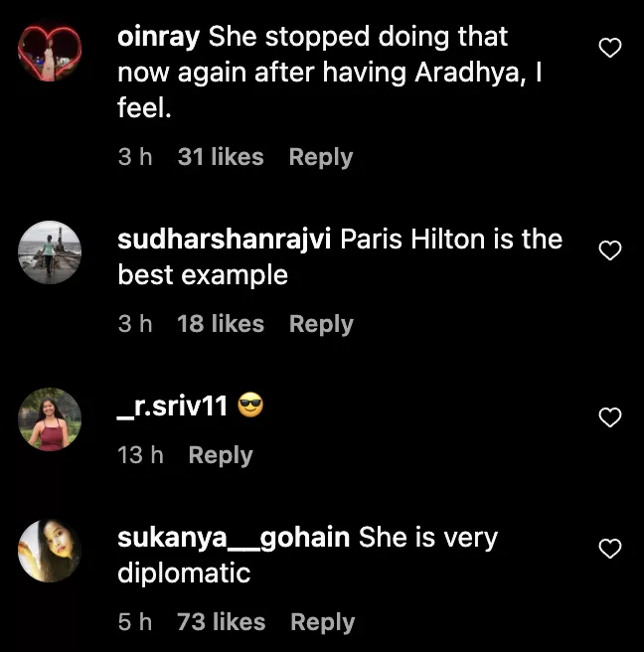Image resolution: width=644 pixels, height=652 pixels.
Task: Like the _r.sriv11 sunglasses emoji comment
Action: click(x=611, y=417)
